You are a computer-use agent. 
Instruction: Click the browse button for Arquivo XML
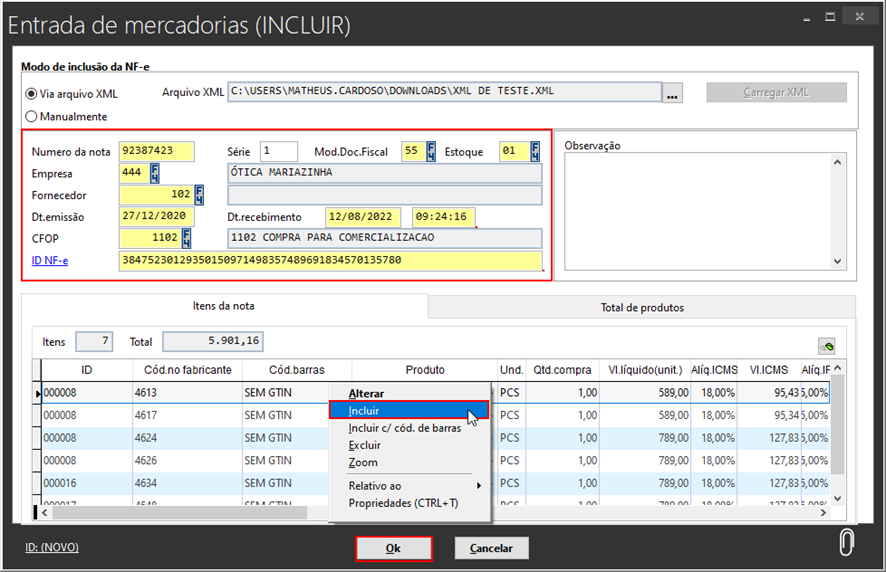click(x=673, y=93)
